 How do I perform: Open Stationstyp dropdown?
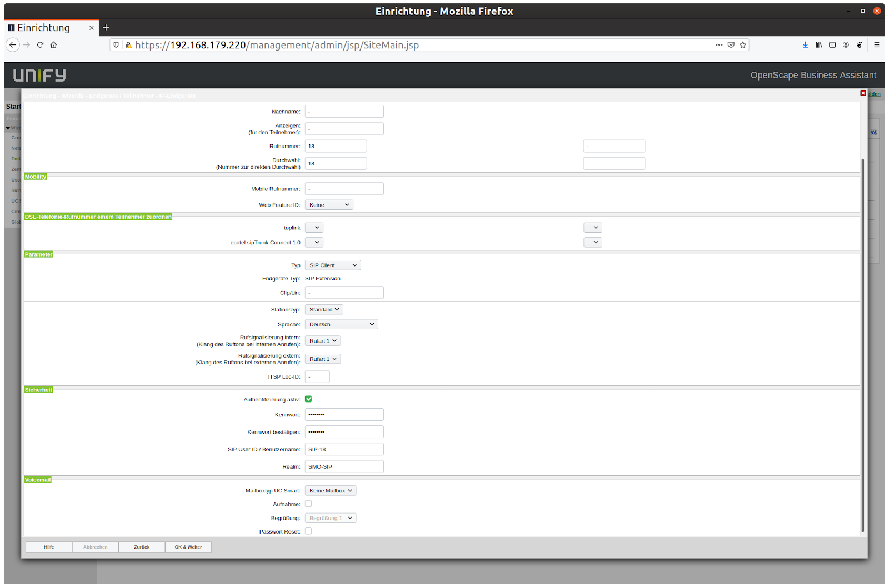pos(324,310)
